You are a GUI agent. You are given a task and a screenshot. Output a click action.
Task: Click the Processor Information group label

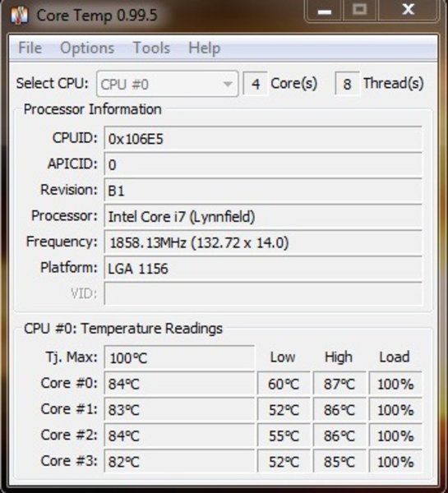(93, 109)
